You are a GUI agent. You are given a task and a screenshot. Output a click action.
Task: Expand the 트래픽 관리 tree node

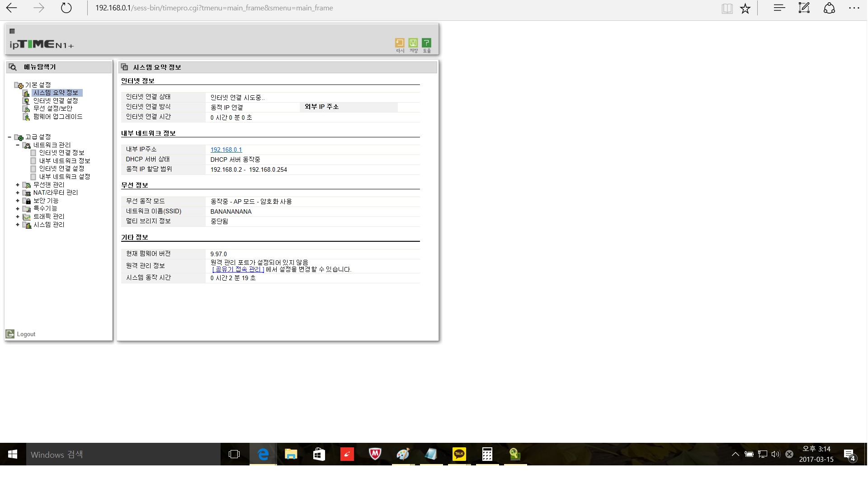tap(18, 216)
